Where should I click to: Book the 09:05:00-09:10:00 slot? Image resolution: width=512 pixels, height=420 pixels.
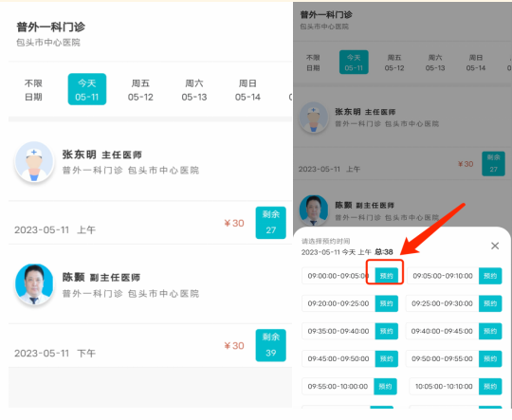point(490,276)
